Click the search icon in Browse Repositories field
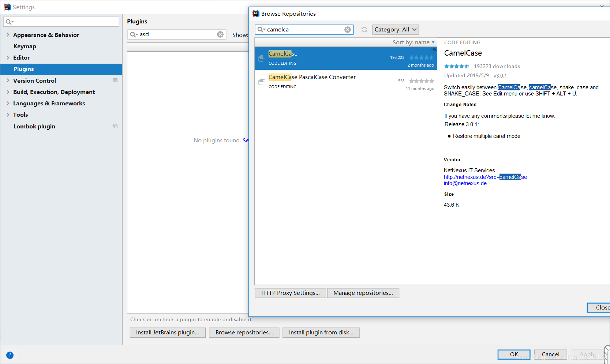Screen dimensions: 610x364 tap(261, 30)
